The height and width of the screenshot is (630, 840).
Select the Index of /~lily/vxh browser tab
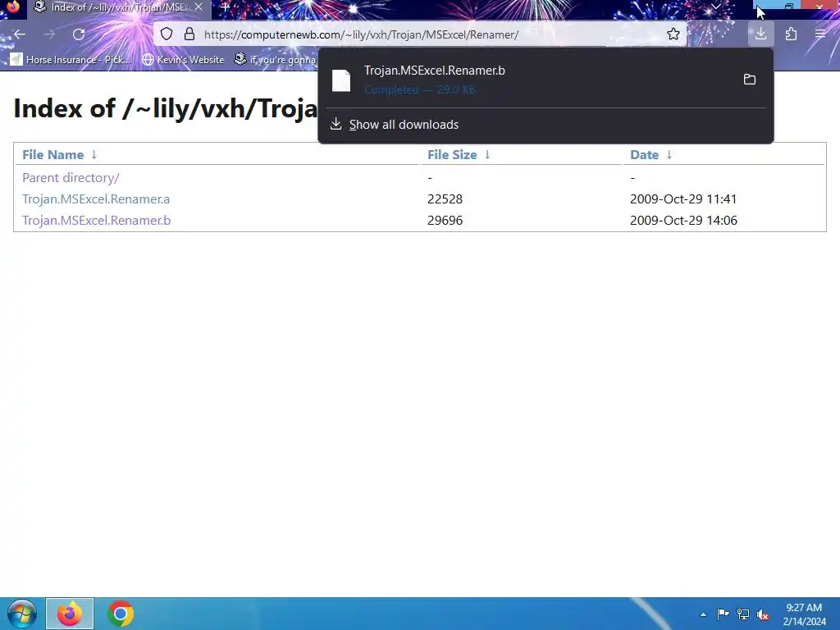(x=119, y=7)
